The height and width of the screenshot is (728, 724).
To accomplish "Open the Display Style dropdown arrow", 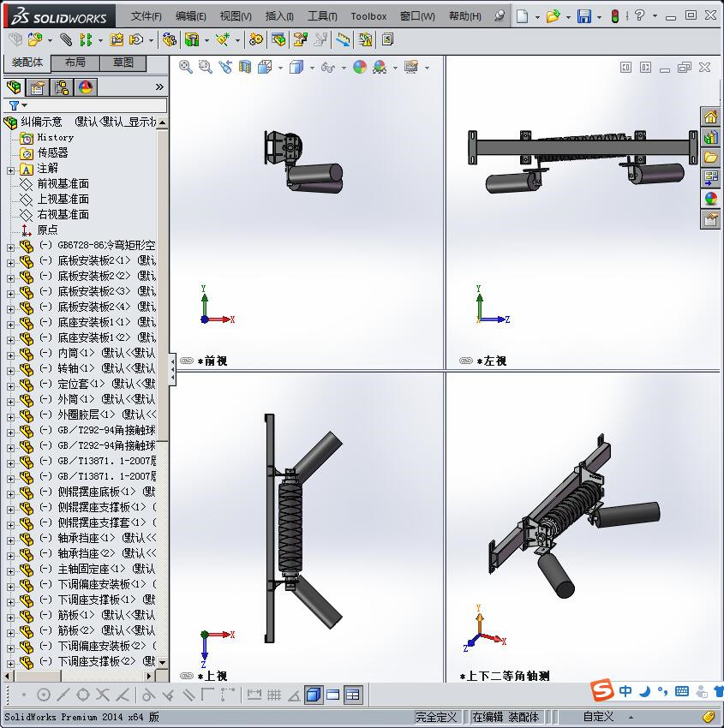I will 312,68.
